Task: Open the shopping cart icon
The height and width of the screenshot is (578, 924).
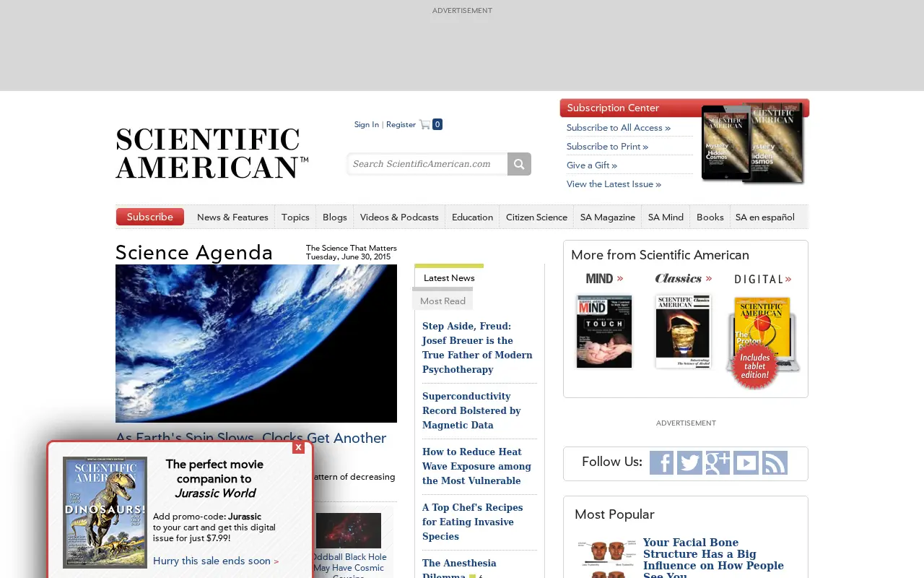Action: (x=424, y=124)
